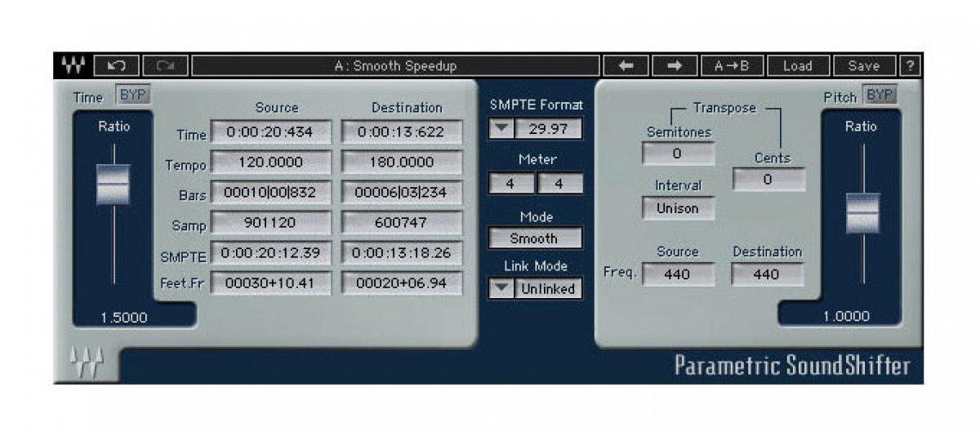
Task: Open the Link Mode dropdown arrow
Action: (x=502, y=288)
